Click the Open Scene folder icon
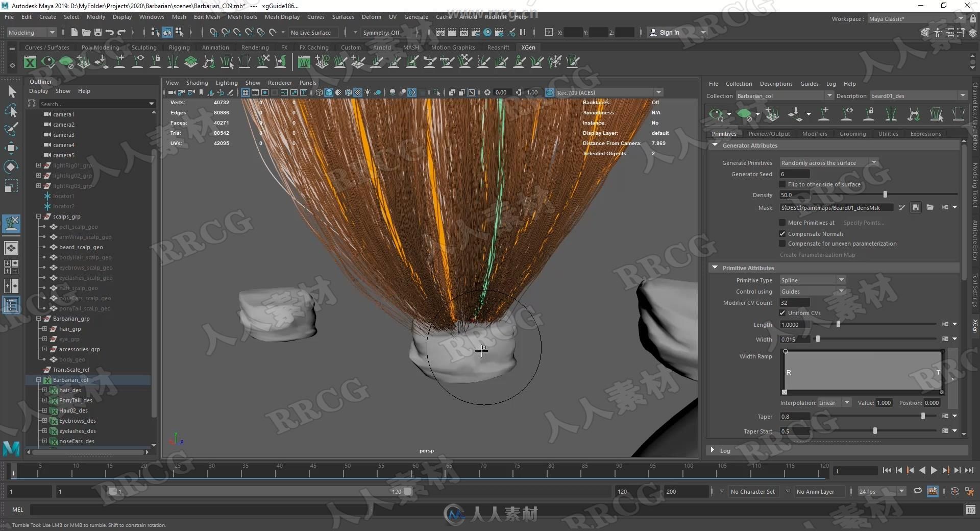The width and height of the screenshot is (980, 531). point(86,33)
